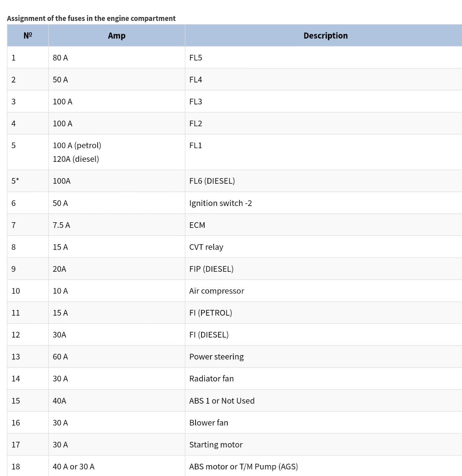Click the 'Radiator fan' cell
This screenshot has width=462, height=476.
(324, 378)
